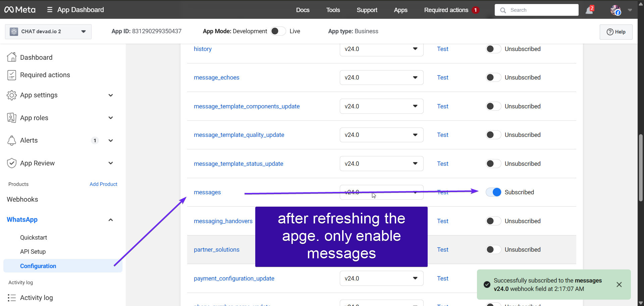
Task: Disable the messages subscription toggle
Action: (493, 192)
